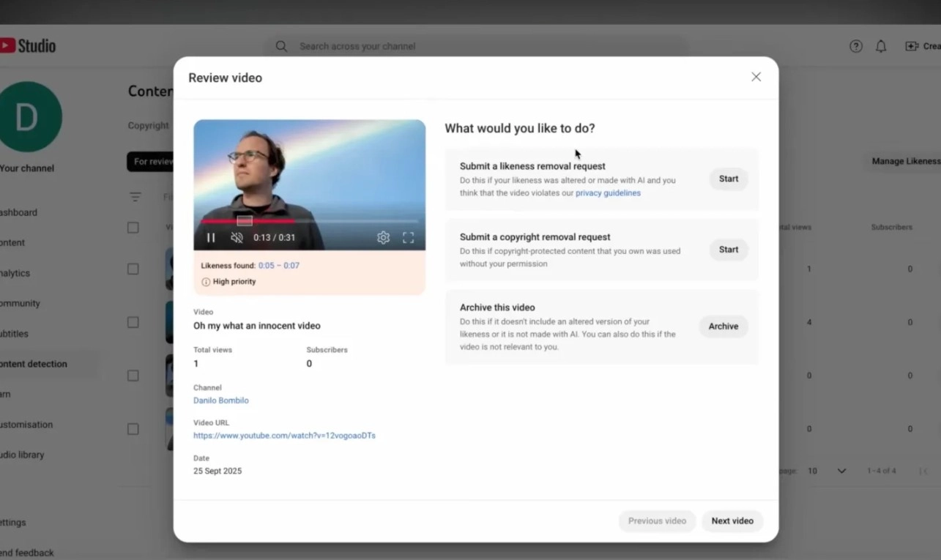Open the filter icon in the content list
This screenshot has width=941, height=560.
click(135, 197)
